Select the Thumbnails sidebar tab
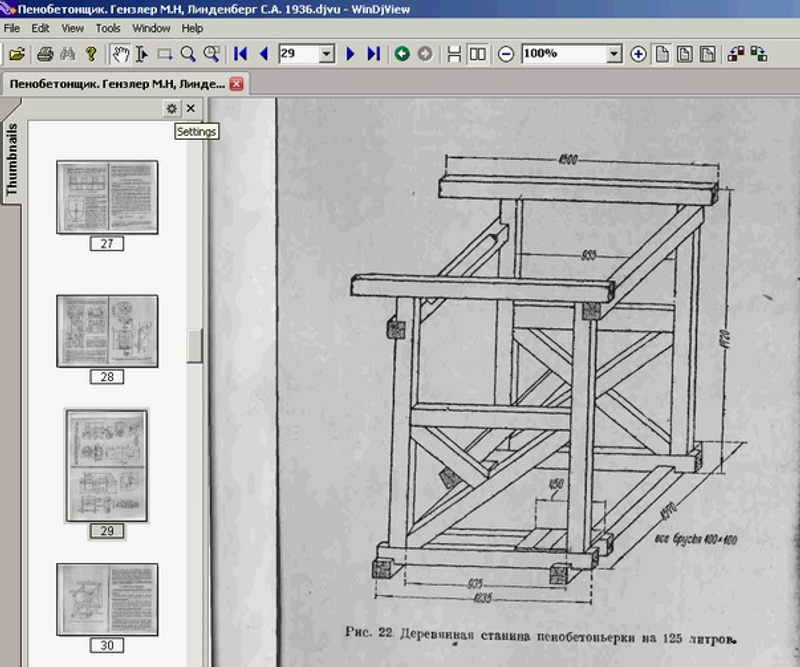 tap(12, 158)
